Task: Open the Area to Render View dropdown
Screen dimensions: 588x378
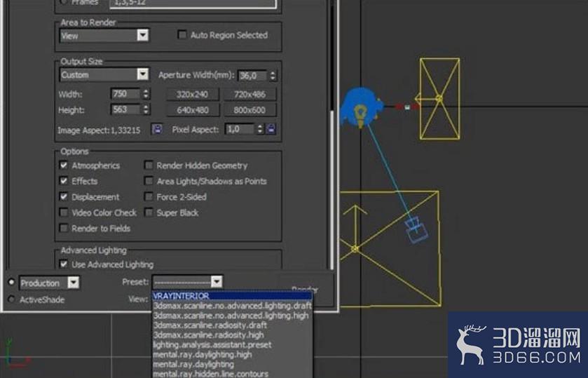Action: [x=142, y=35]
